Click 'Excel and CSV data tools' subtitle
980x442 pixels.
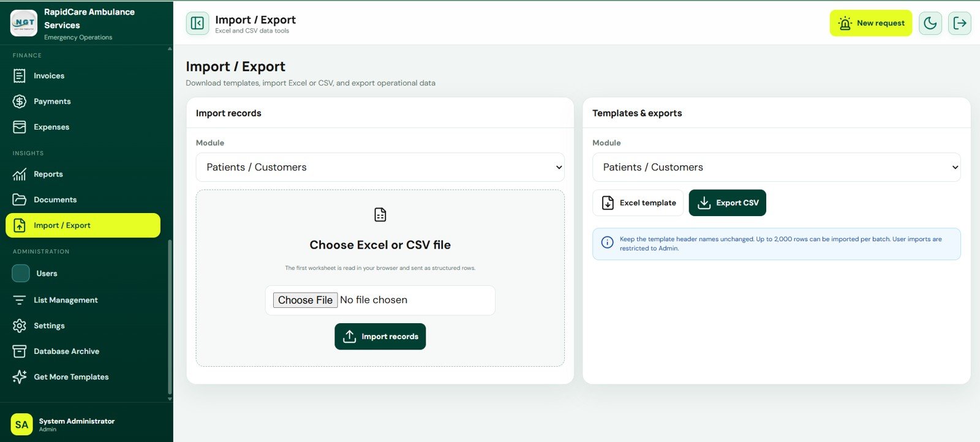(x=252, y=31)
